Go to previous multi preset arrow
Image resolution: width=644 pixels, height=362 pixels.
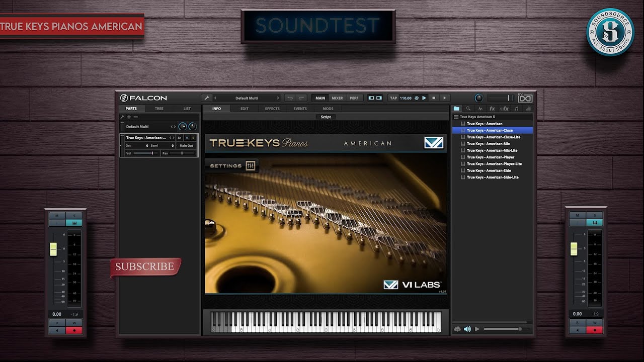pos(216,98)
